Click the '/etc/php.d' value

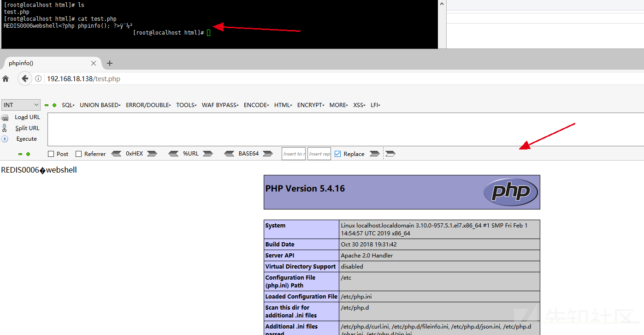point(354,308)
